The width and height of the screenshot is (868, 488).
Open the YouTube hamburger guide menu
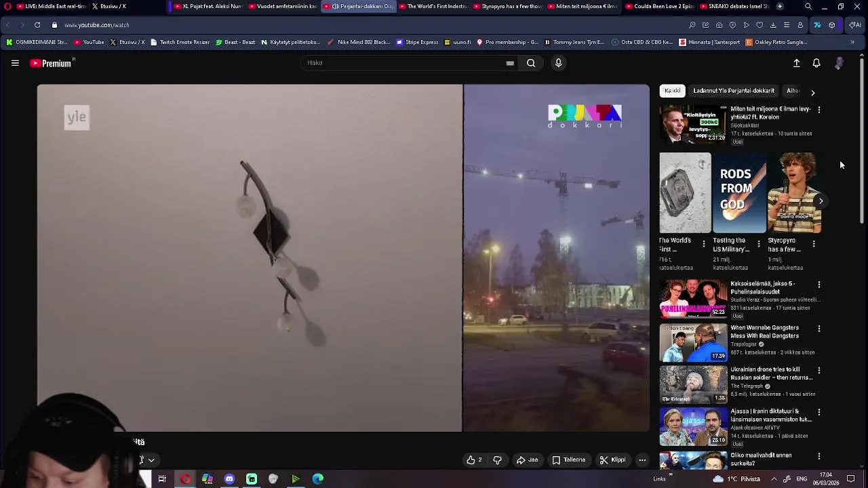15,63
